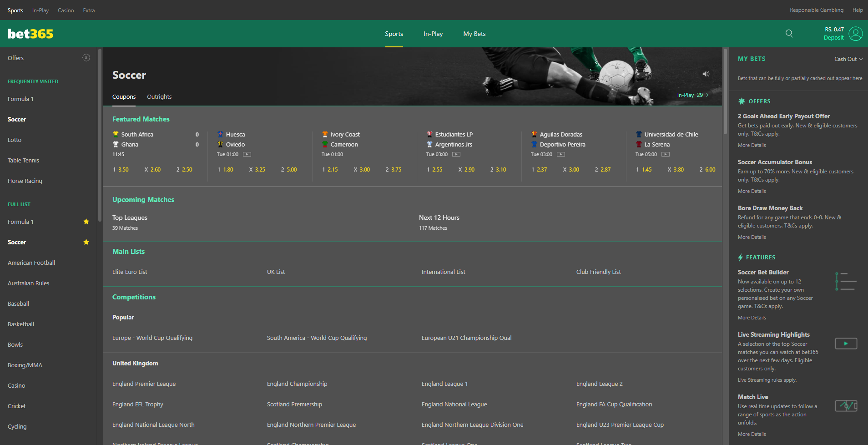The width and height of the screenshot is (868, 445).
Task: Open Responsible Gambling link
Action: pyautogui.click(x=817, y=10)
